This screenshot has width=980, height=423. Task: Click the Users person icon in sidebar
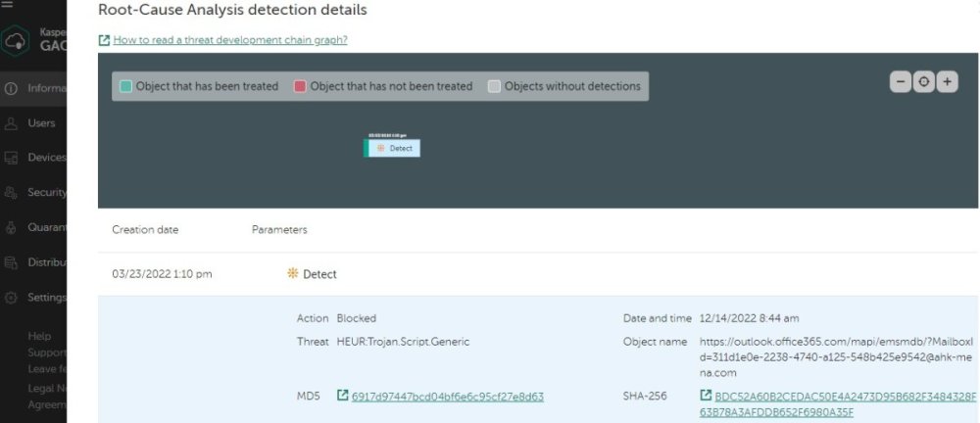tap(12, 123)
